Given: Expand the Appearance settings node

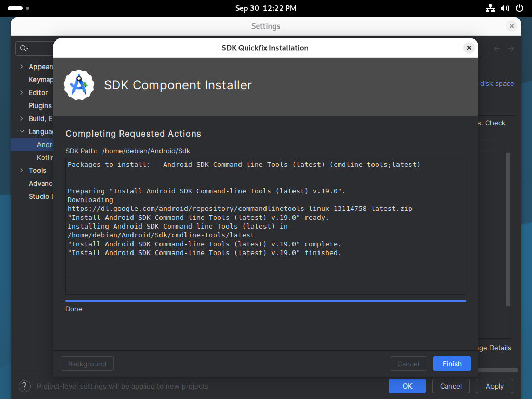Looking at the screenshot, I should click(21, 66).
